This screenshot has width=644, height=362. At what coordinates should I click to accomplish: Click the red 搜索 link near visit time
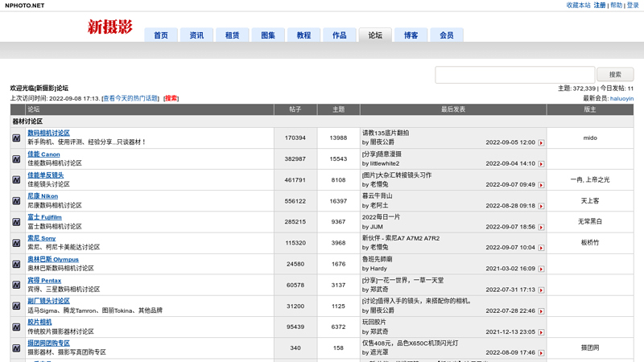tap(171, 98)
